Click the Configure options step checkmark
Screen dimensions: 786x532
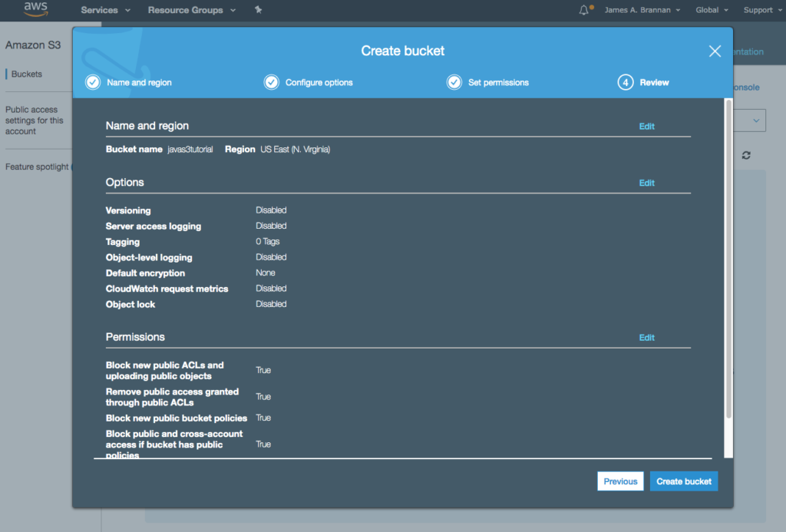click(x=271, y=82)
